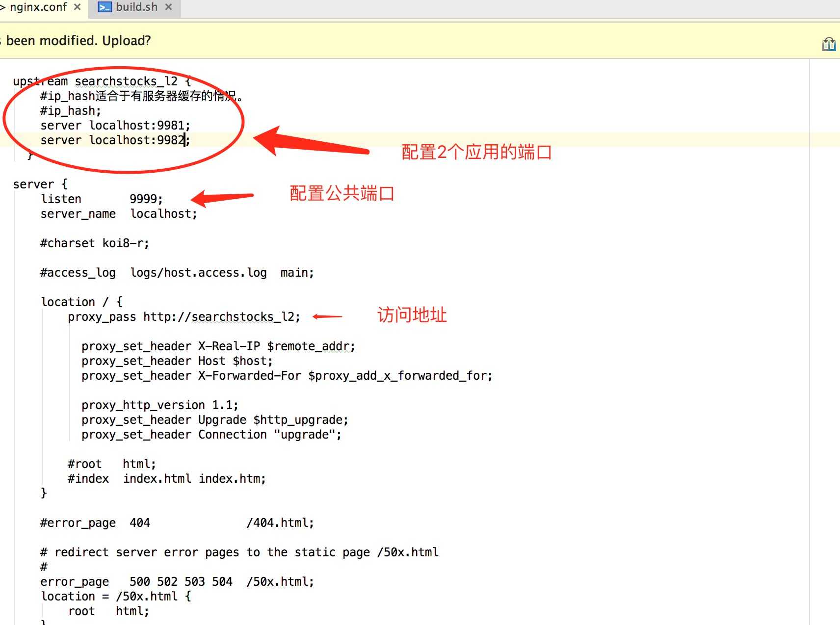Viewport: 840px width, 625px height.
Task: Click the '#ip_hash;' comment line
Action: 71,111
